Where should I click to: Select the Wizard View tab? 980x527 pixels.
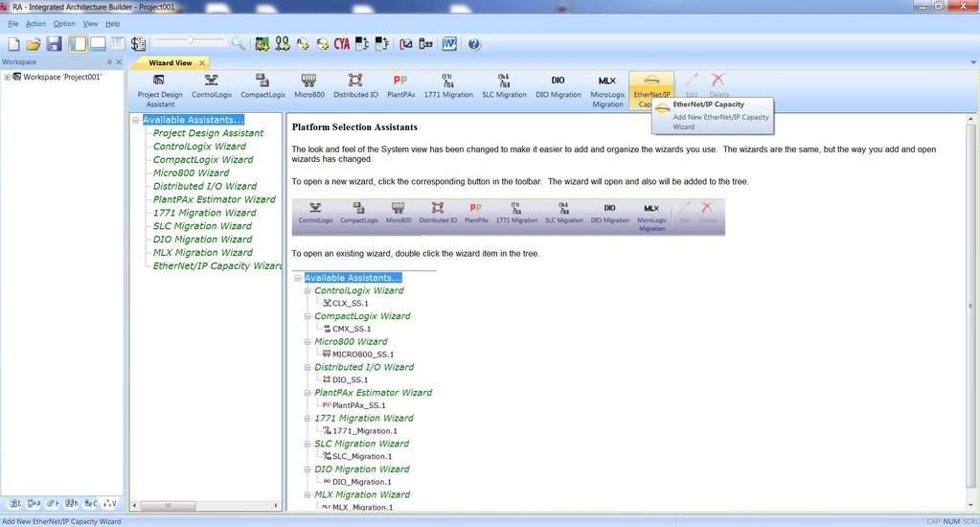pyautogui.click(x=170, y=62)
